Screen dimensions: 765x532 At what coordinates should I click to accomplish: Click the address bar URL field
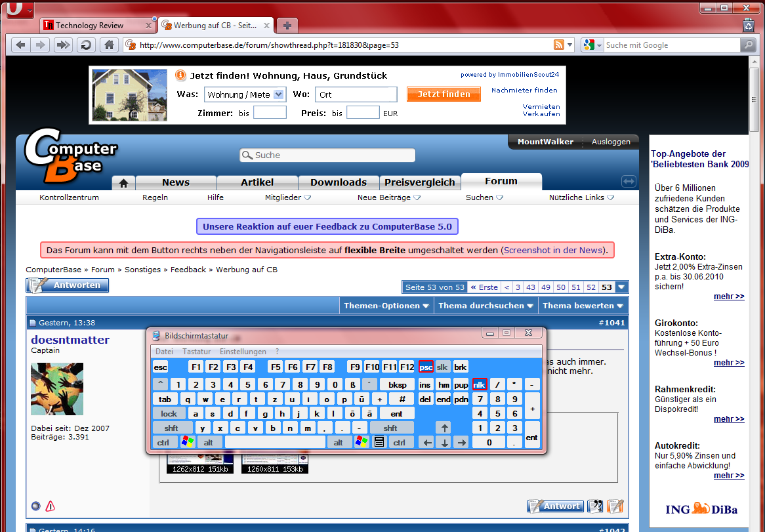point(342,45)
